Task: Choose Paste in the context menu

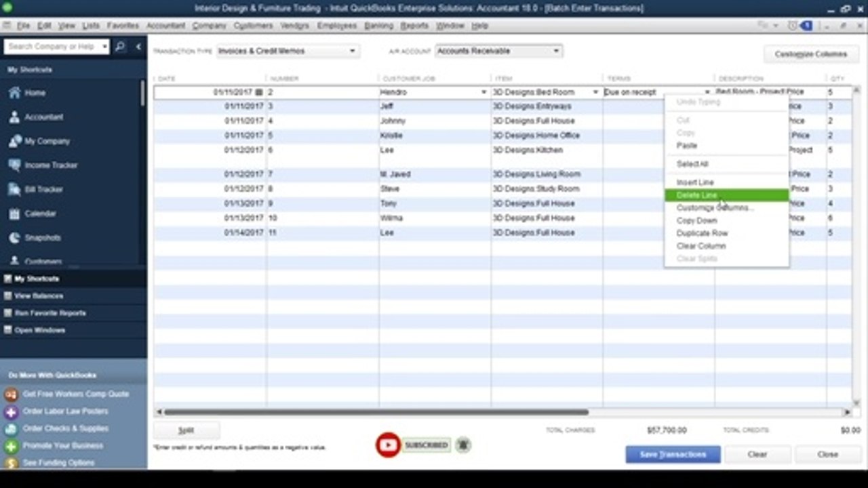Action: pos(726,146)
